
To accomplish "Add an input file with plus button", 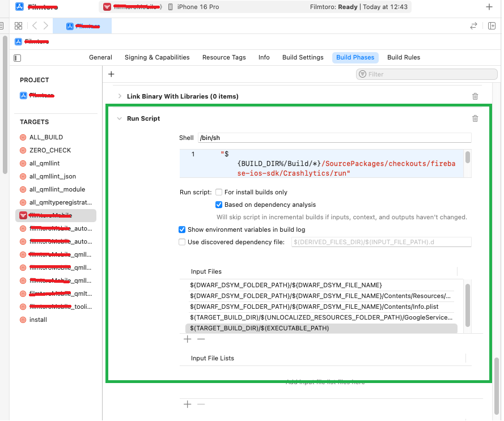I will point(188,339).
